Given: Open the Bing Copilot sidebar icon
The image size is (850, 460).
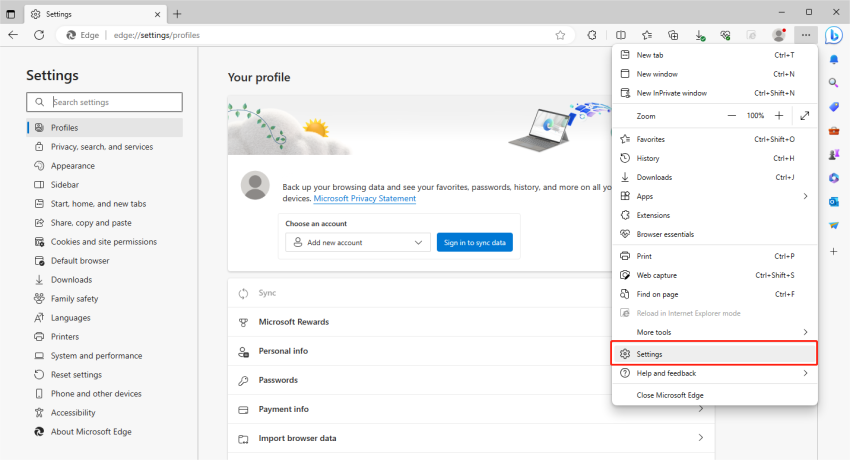Looking at the screenshot, I should click(833, 35).
